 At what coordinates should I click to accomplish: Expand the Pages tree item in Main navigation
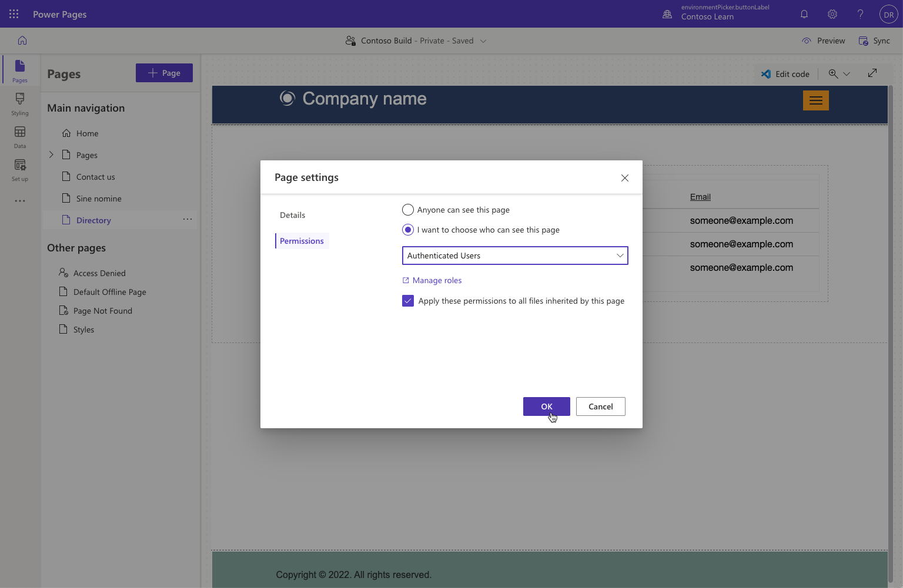(x=51, y=154)
